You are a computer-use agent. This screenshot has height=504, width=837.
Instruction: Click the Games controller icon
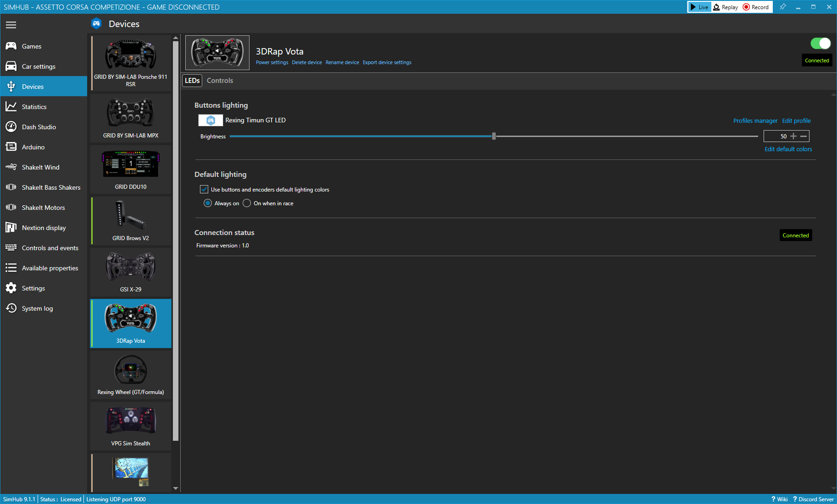11,46
